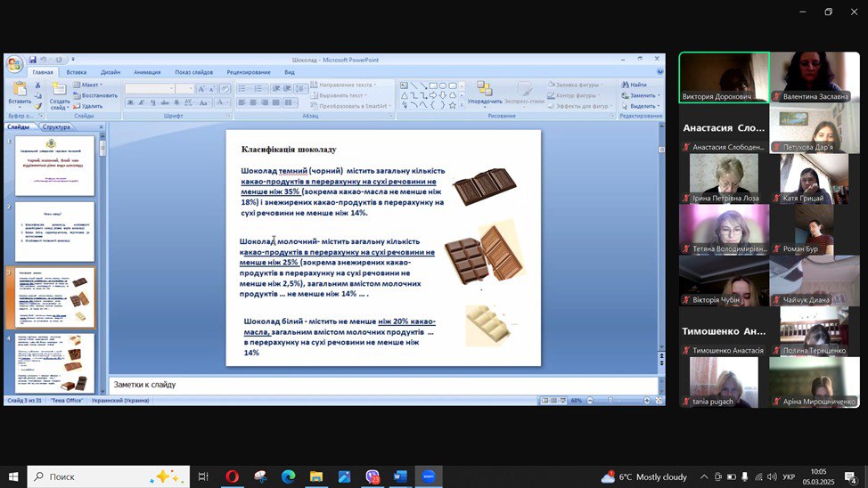Open Replace (Заменить) dropdown
Image resolution: width=868 pixels, height=488 pixels.
[641, 95]
